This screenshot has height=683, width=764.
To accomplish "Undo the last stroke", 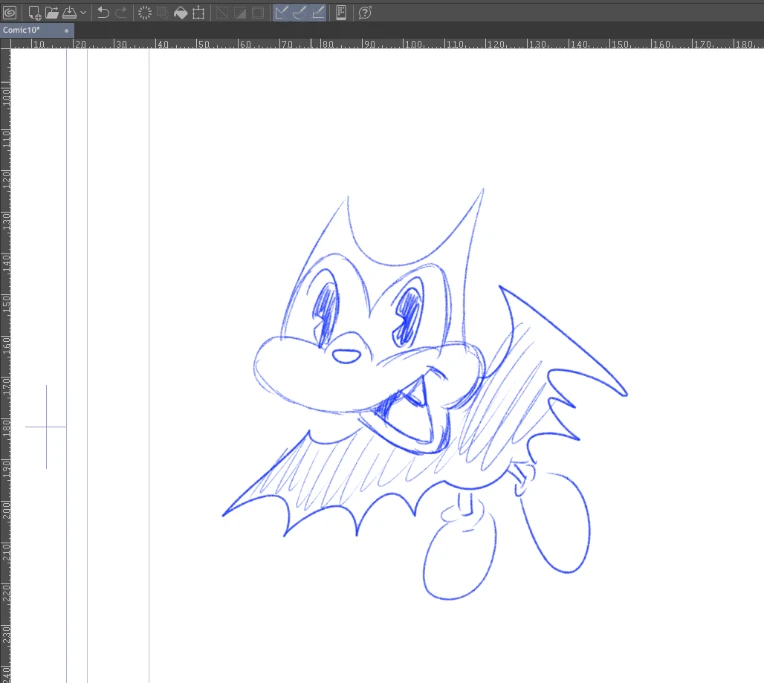I will click(103, 13).
